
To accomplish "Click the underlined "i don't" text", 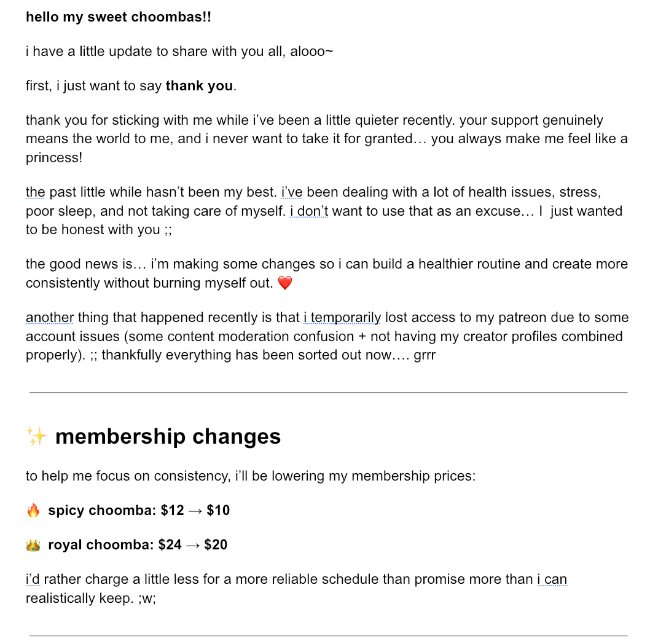I will click(309, 211).
